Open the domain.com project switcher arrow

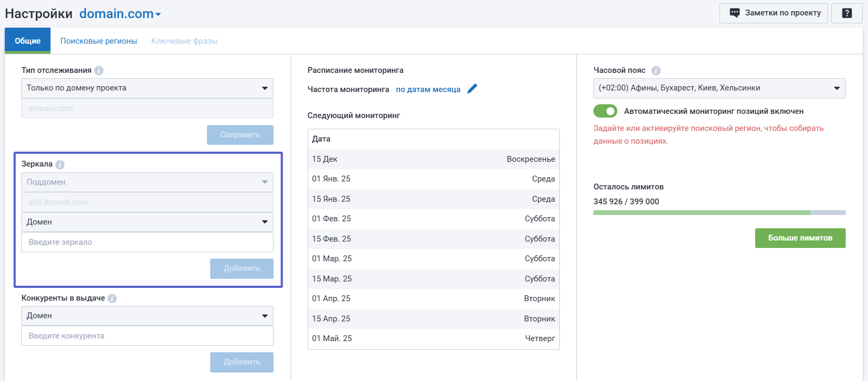click(x=158, y=14)
